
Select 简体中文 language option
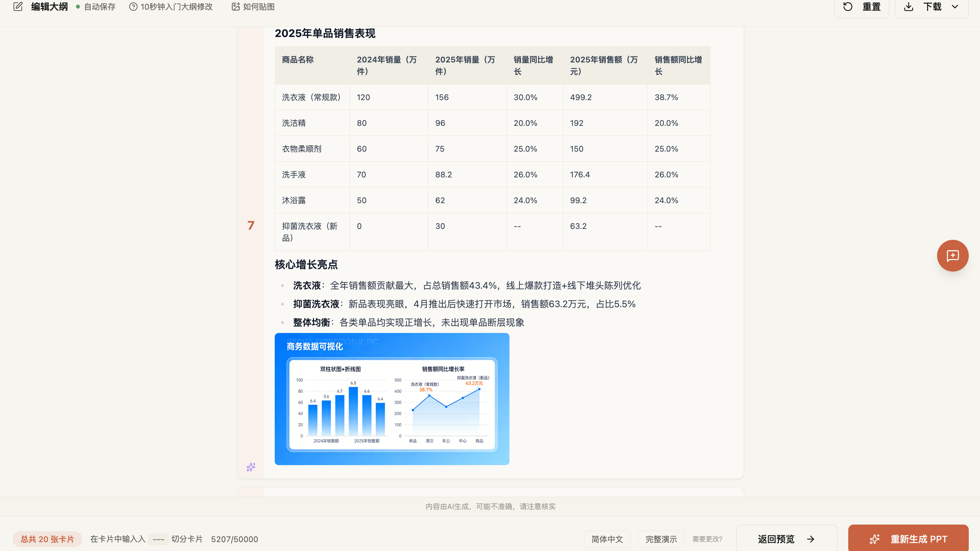pyautogui.click(x=607, y=539)
